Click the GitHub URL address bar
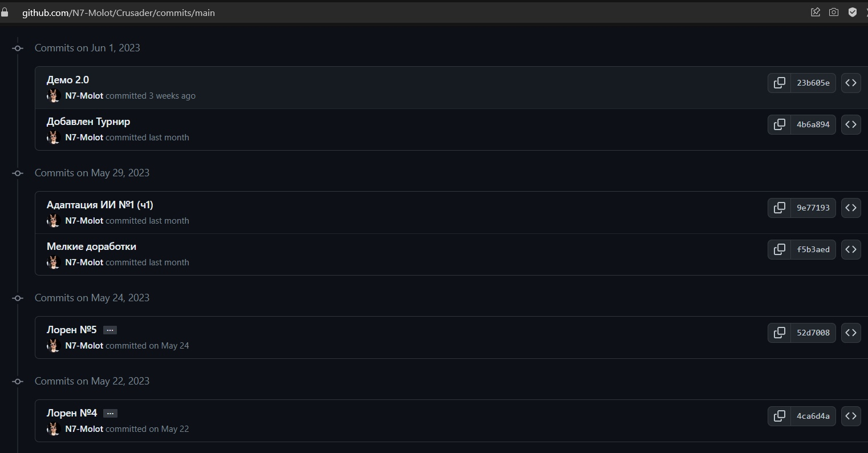 (119, 13)
